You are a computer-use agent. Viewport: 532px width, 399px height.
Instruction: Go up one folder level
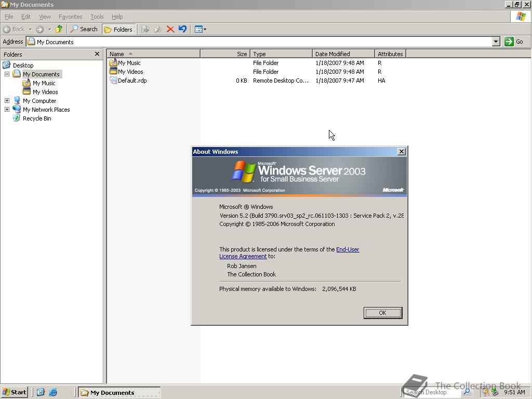coord(59,29)
